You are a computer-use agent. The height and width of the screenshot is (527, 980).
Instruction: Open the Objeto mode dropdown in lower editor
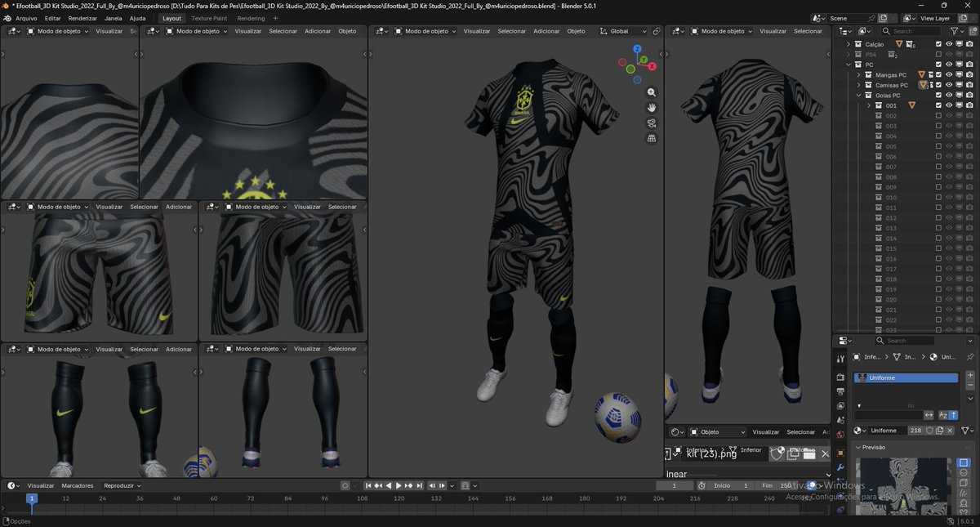(717, 431)
